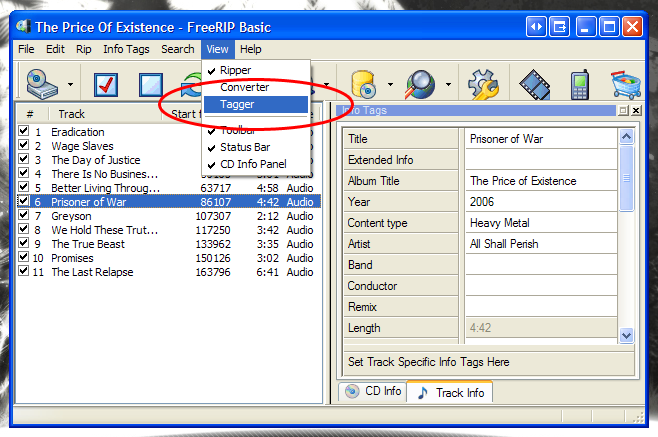This screenshot has height=437, width=658.
Task: Uncheck The True Beast checkbox
Action: [x=24, y=243]
